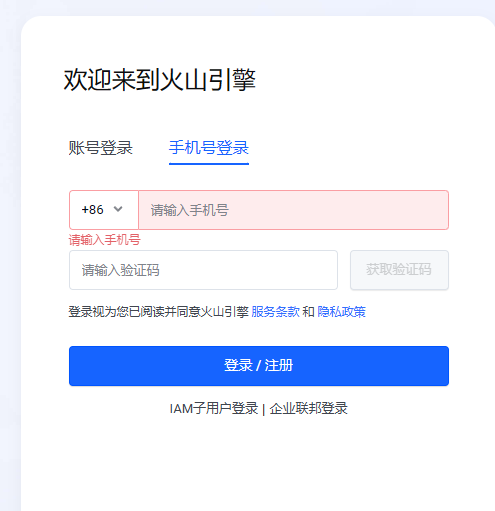Click the vertical separator between bottom login links
This screenshot has width=495, height=511.
(264, 409)
